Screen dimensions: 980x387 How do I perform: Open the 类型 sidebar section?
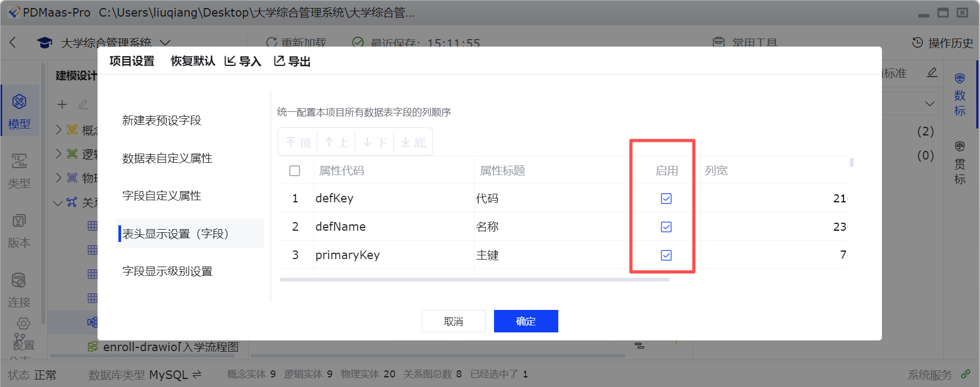point(19,171)
